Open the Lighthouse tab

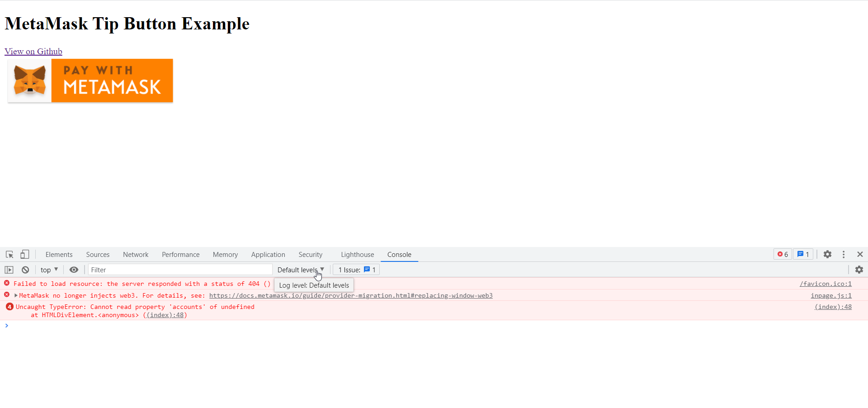pos(357,255)
